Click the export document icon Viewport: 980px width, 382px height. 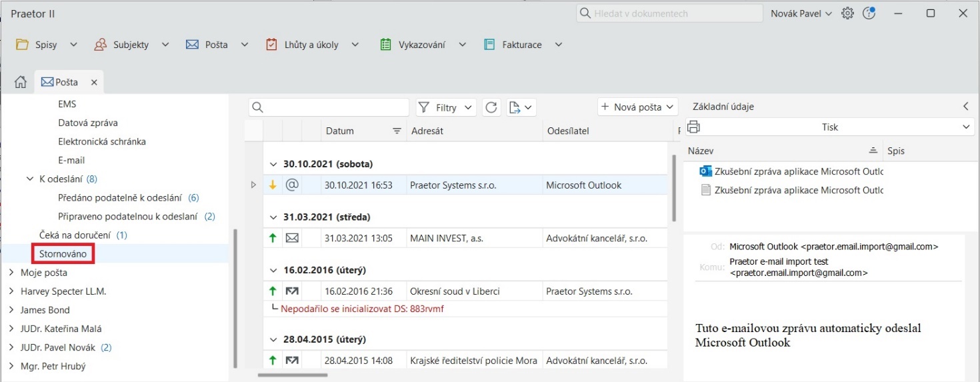point(515,107)
